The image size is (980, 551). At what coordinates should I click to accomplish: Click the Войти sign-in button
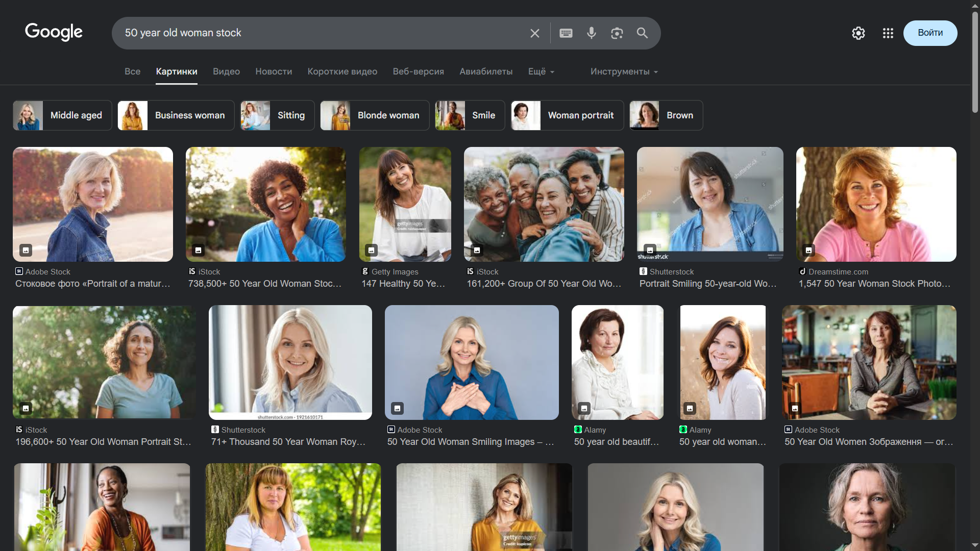[930, 33]
